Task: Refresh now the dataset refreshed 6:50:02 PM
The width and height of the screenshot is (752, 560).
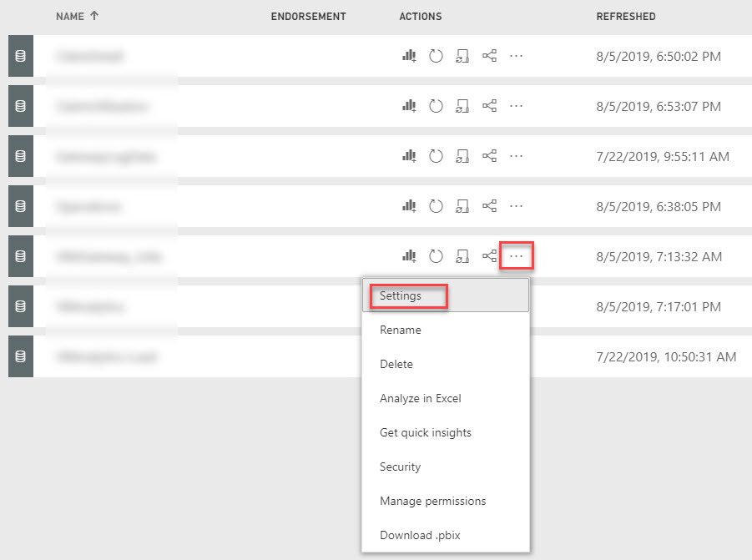Action: (436, 56)
